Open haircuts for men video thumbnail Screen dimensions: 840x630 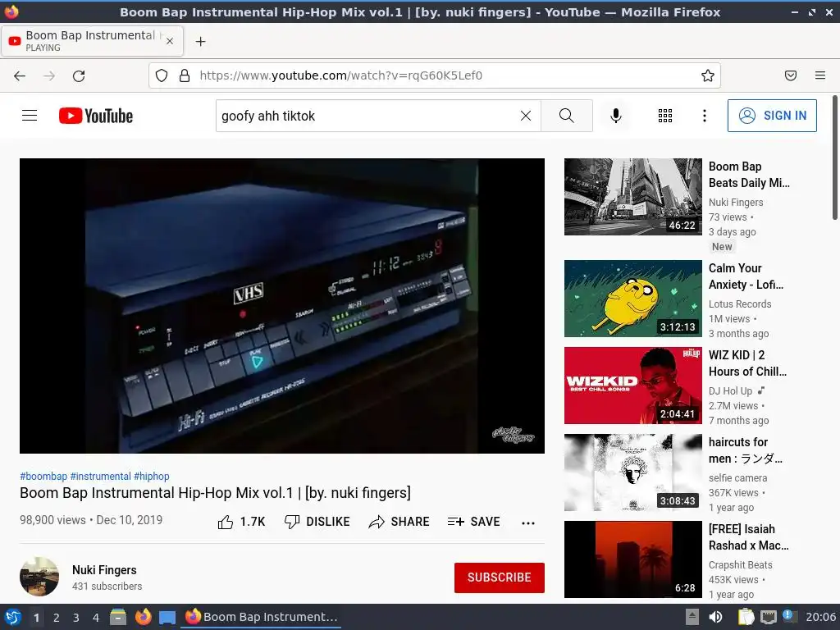632,472
